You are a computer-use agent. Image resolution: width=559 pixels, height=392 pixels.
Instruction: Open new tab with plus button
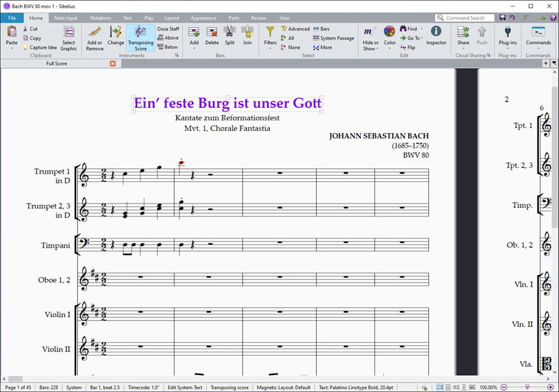click(546, 64)
